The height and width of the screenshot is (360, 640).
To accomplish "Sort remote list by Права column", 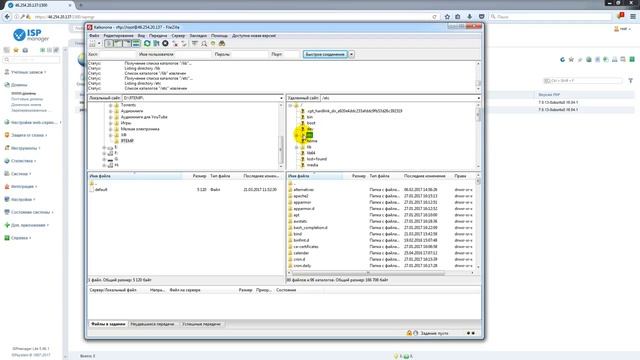I will pyautogui.click(x=460, y=176).
